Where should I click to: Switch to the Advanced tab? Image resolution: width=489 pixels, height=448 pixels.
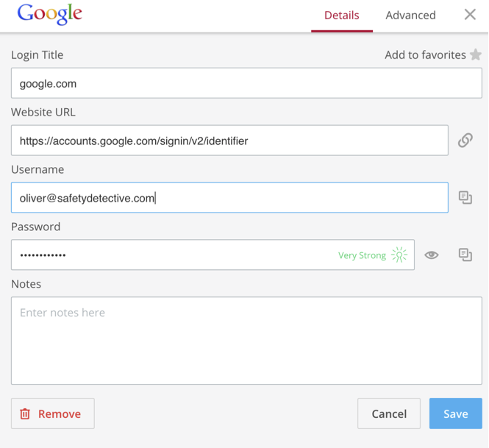(410, 15)
